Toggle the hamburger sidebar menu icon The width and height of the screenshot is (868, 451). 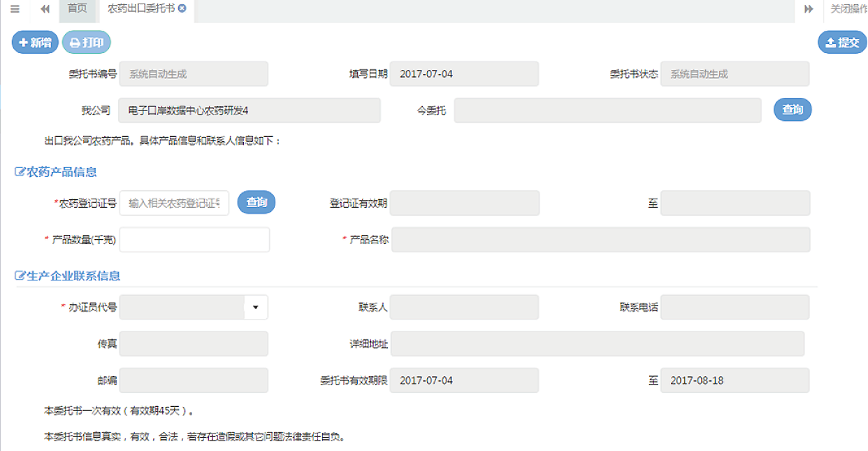pos(15,9)
